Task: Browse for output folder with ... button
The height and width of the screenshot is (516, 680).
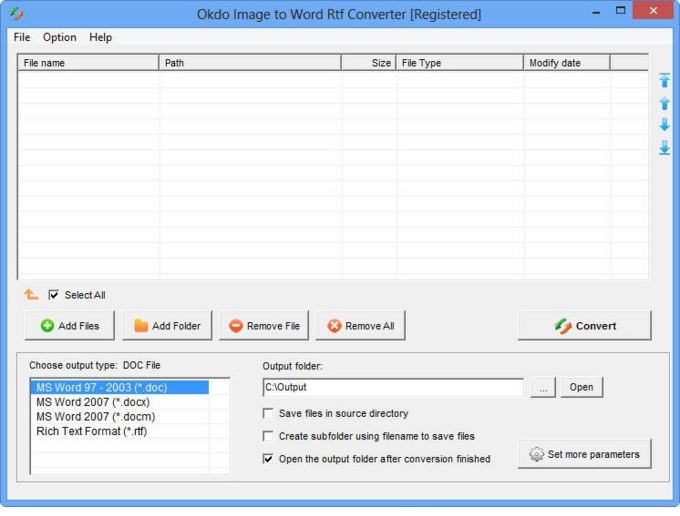Action: (x=543, y=387)
